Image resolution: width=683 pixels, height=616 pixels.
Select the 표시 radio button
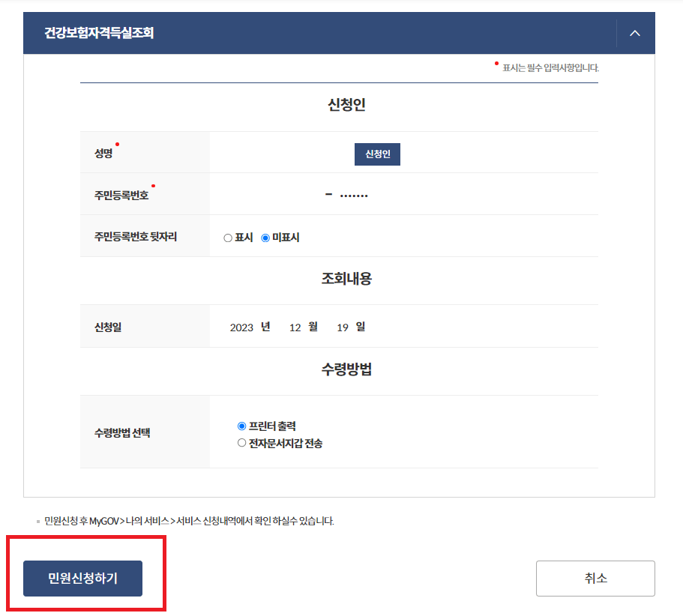click(x=227, y=238)
